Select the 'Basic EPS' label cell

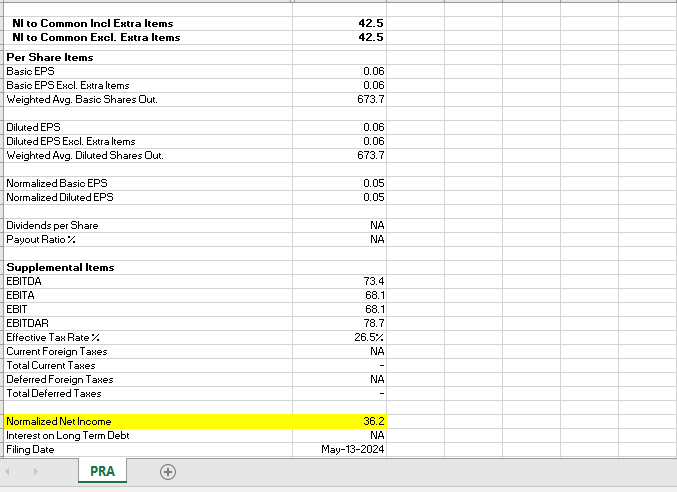coord(148,71)
